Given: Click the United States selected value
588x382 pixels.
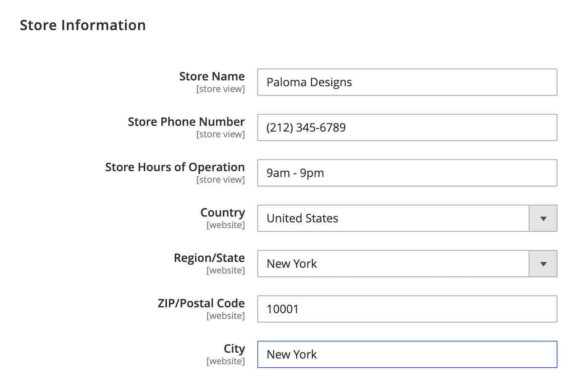Looking at the screenshot, I should [x=302, y=218].
